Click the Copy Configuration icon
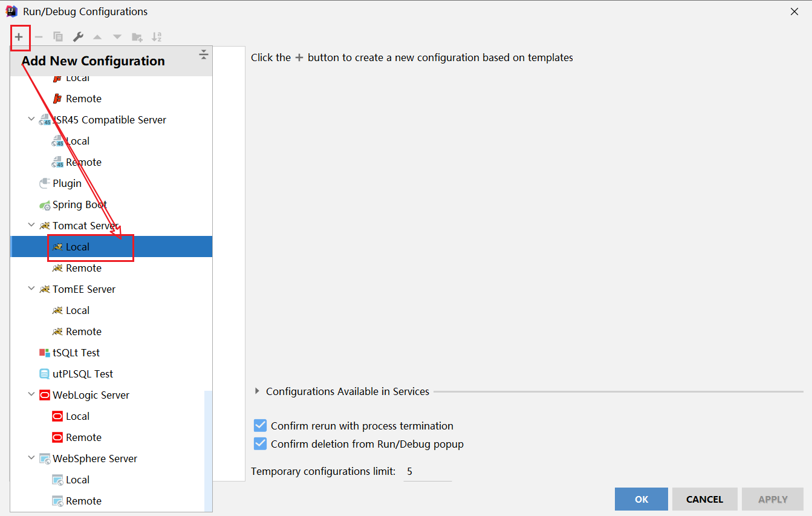The height and width of the screenshot is (516, 812). [x=58, y=37]
